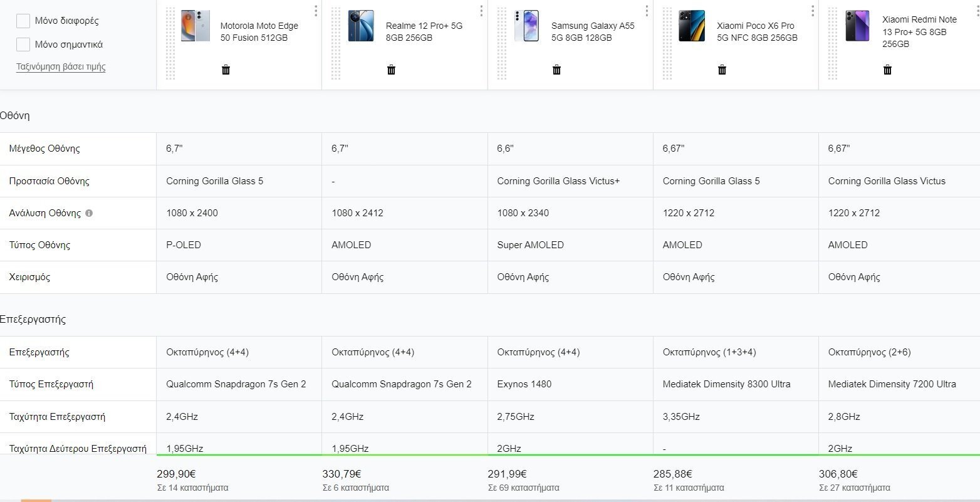Viewport: 980px width, 502px height.
Task: Click Προστασία Οθόνης row label
Action: 50,181
